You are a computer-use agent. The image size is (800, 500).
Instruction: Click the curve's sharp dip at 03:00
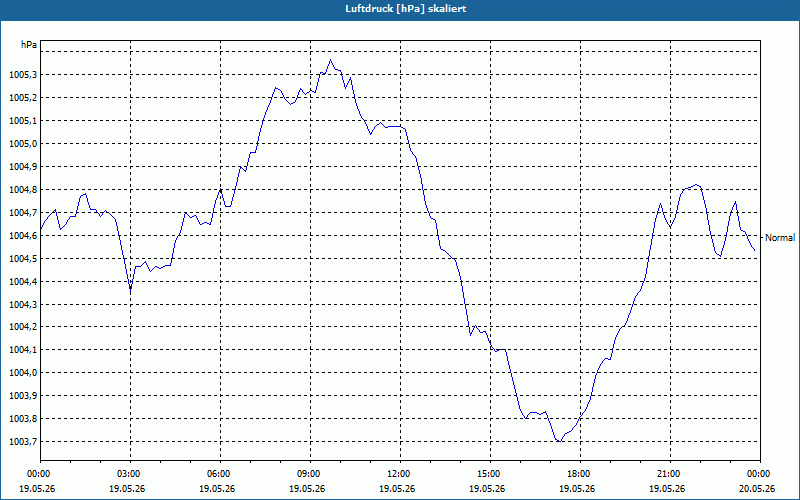(x=131, y=289)
